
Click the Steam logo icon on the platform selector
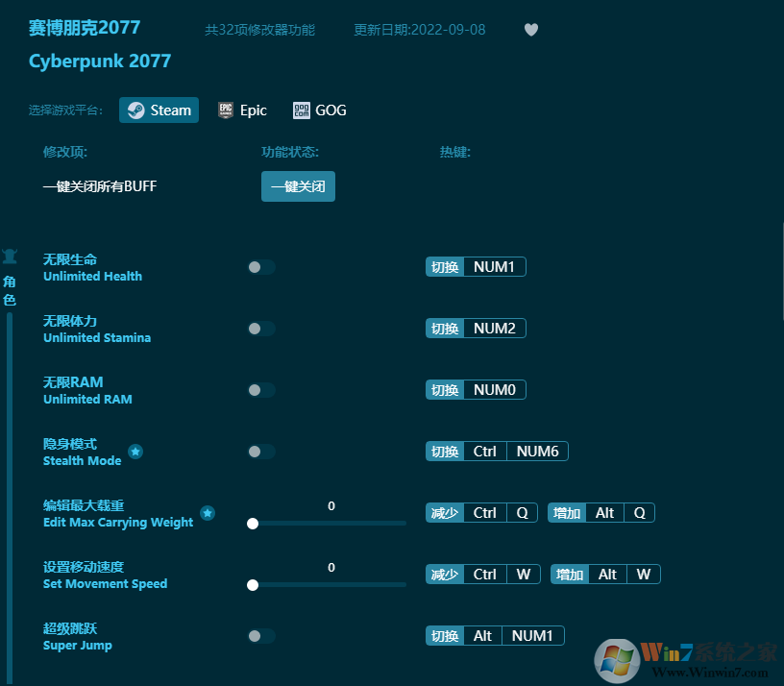pyautogui.click(x=135, y=110)
